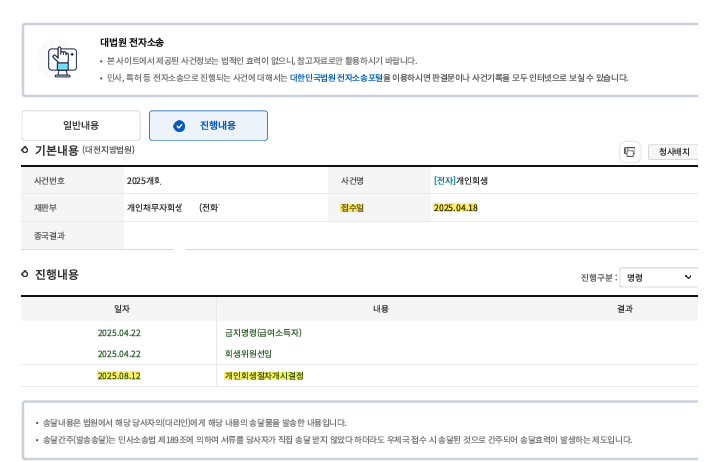The width and height of the screenshot is (715, 462).
Task: Click the highlighted 개인회생절차개시결정 entry
Action: (x=264, y=376)
